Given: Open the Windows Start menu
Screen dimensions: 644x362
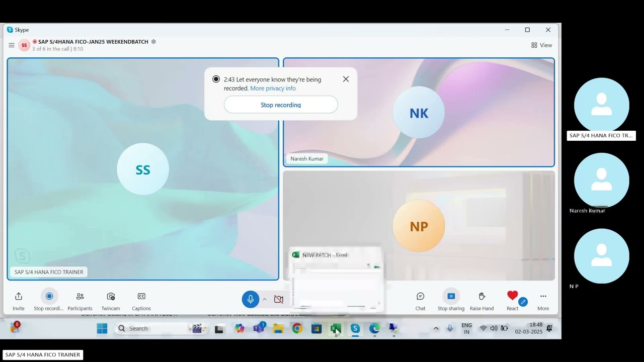Looking at the screenshot, I should pos(102,328).
